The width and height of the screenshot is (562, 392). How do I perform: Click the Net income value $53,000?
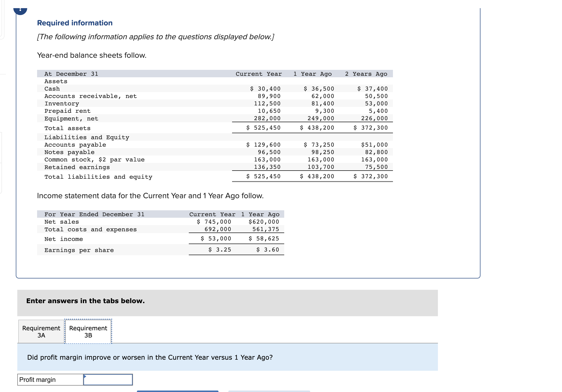coord(216,238)
